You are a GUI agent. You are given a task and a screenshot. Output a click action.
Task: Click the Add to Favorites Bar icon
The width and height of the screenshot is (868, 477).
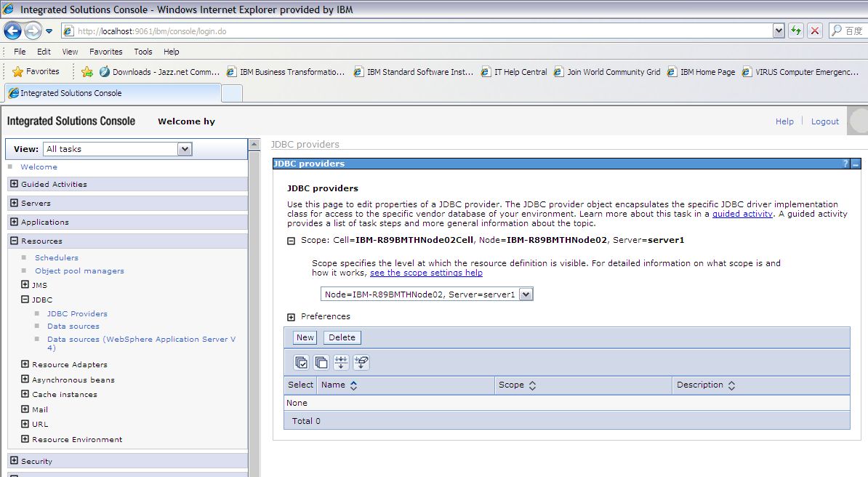coord(87,72)
